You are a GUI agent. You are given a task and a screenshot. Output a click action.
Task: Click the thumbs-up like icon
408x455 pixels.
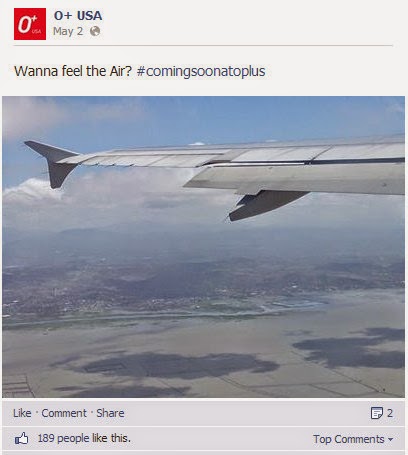pyautogui.click(x=22, y=439)
